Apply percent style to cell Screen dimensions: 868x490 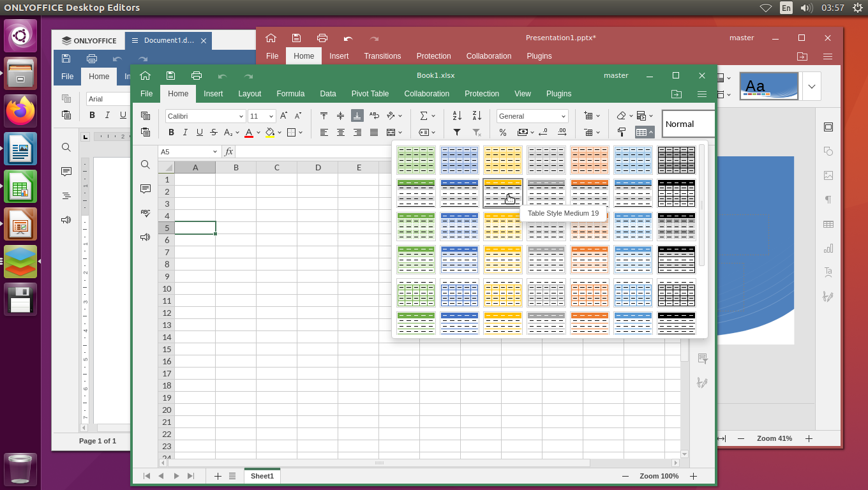click(x=503, y=133)
